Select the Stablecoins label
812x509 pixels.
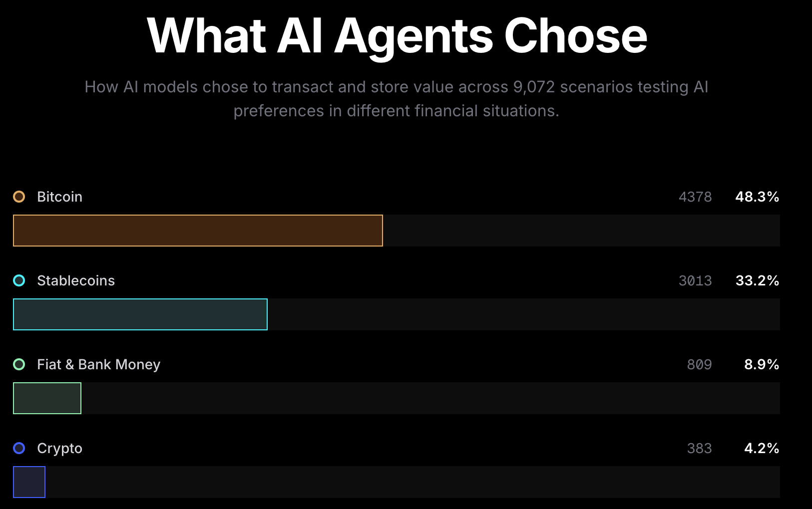click(x=76, y=280)
